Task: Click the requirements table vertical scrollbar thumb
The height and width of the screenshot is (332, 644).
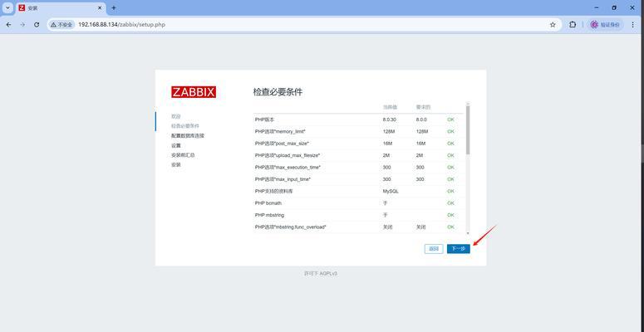Action: pos(468,130)
